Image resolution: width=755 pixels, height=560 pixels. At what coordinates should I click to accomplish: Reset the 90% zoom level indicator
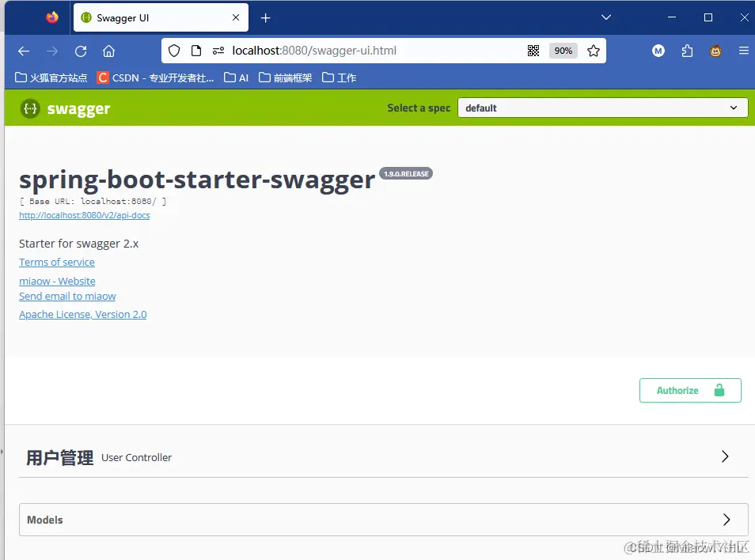(563, 51)
